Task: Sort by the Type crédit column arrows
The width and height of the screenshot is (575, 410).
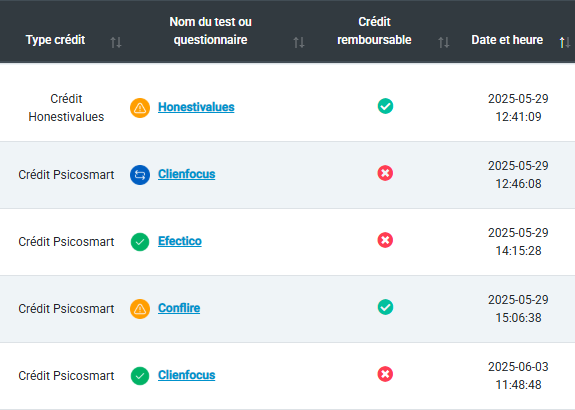Action: 116,43
